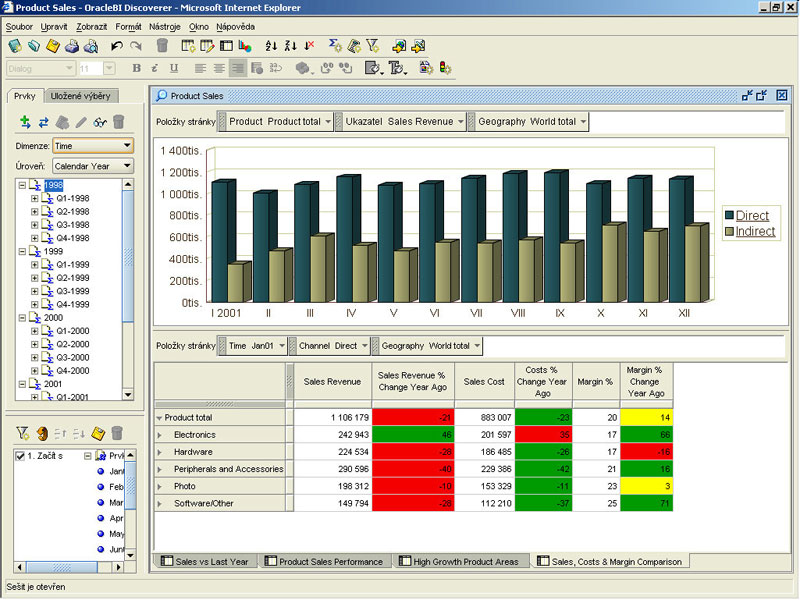Click the trash icon in the Prvky panel toolbar
The image size is (800, 600).
118,122
